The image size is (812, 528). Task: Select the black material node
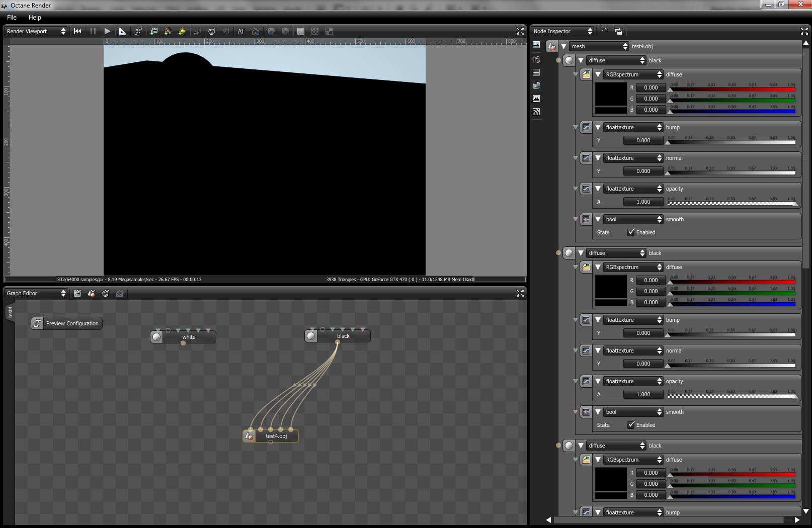(x=338, y=336)
